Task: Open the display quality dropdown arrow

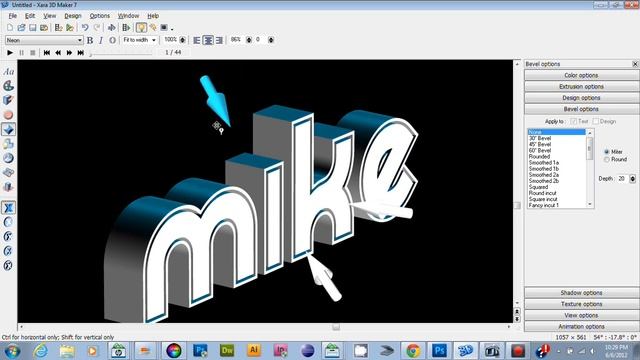Action: pyautogui.click(x=172, y=29)
